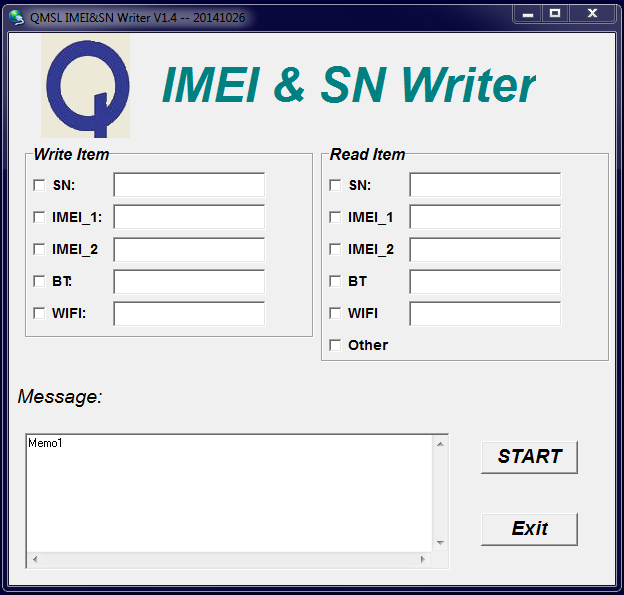Enable the Write Item SN checkbox
624x595 pixels.
(x=39, y=185)
